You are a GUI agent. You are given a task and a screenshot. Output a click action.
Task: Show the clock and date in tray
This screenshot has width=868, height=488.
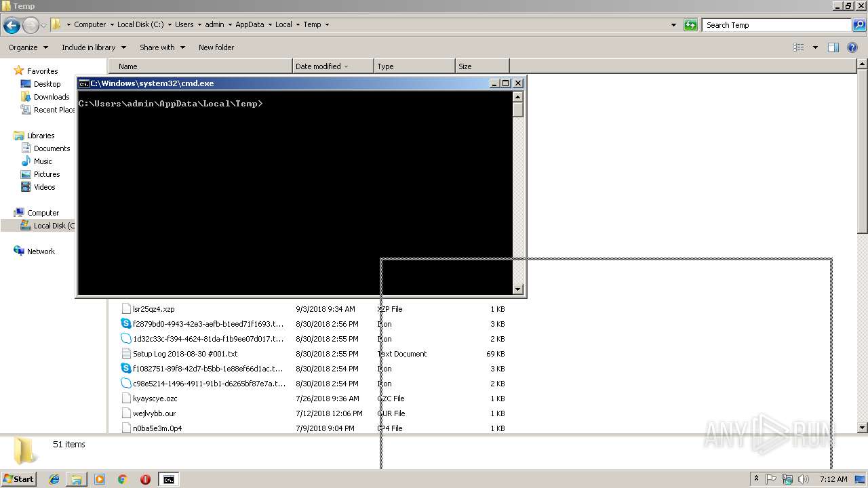click(833, 479)
